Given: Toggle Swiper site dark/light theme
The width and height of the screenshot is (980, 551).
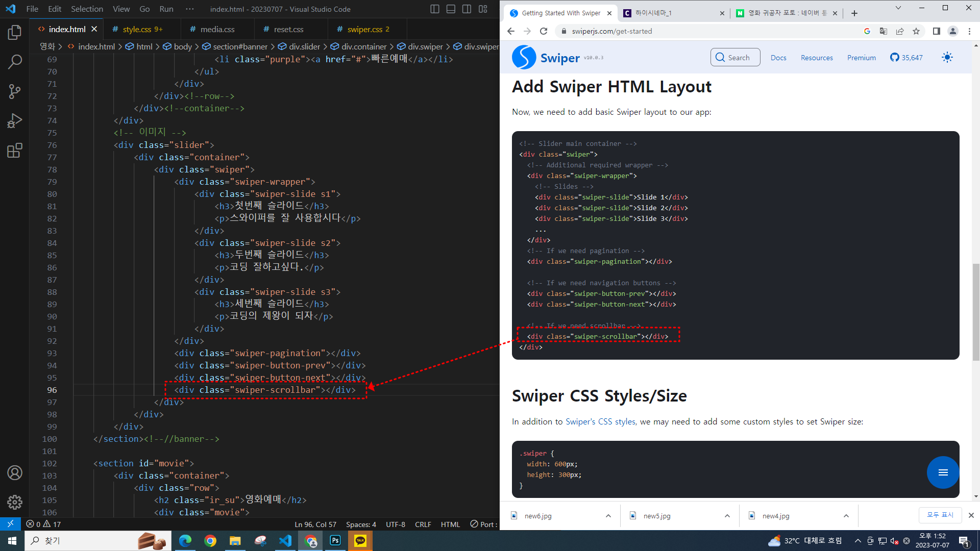Looking at the screenshot, I should tap(947, 58).
